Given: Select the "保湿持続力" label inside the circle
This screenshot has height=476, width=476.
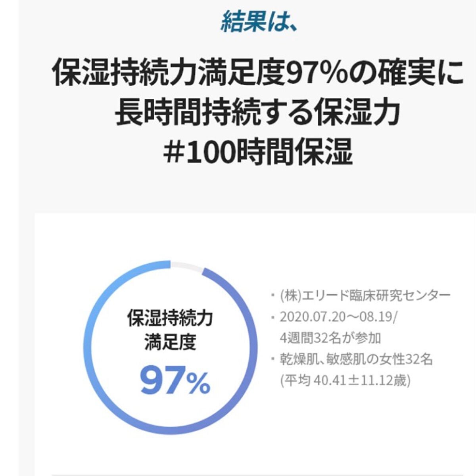Looking at the screenshot, I should click(170, 318).
